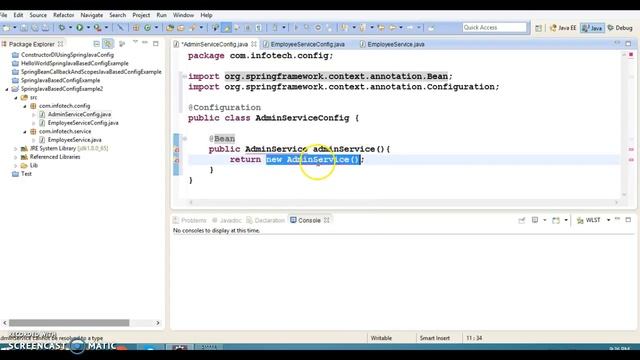Viewport: 640px width, 360px height.
Task: Click the Save toolbar icon
Action: pos(24,28)
